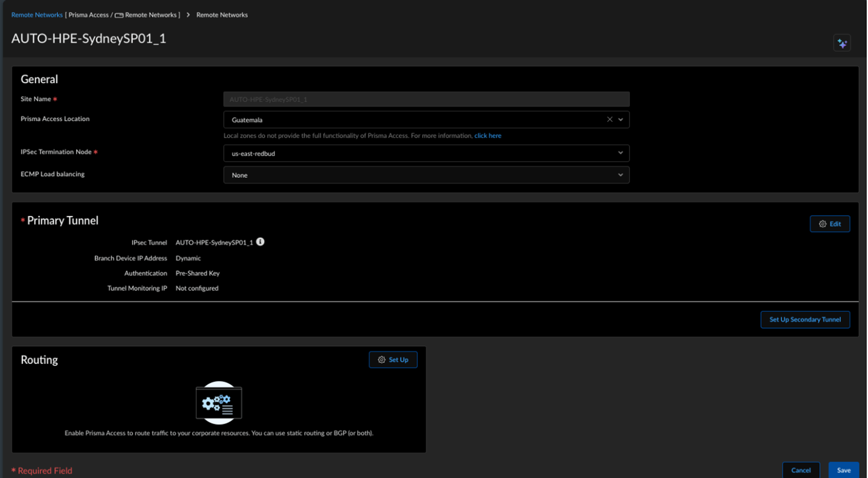Click the 'Primary Tunnel' section heading

pyautogui.click(x=62, y=220)
